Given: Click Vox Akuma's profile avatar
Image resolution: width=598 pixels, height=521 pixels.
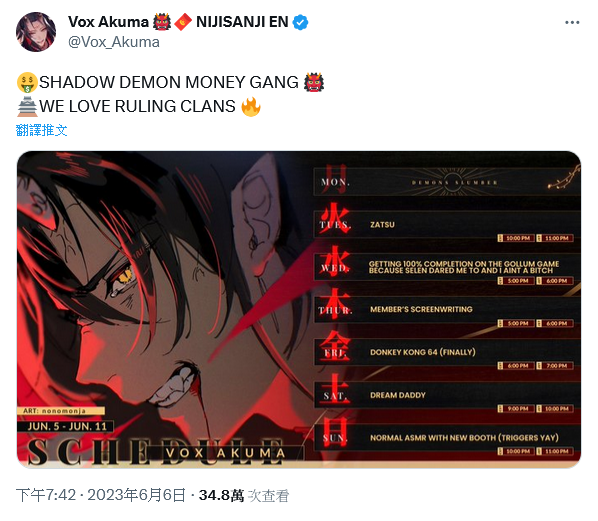Looking at the screenshot, I should [x=36, y=32].
